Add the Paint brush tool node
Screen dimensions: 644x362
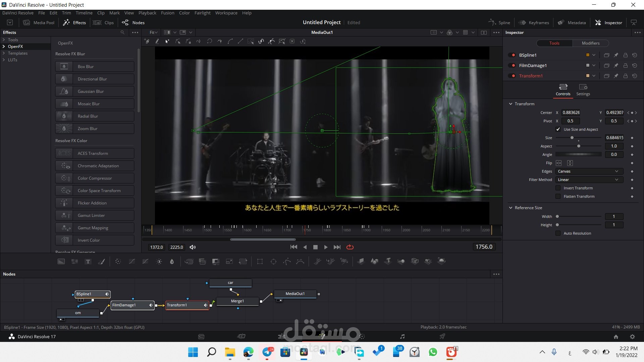point(101,261)
